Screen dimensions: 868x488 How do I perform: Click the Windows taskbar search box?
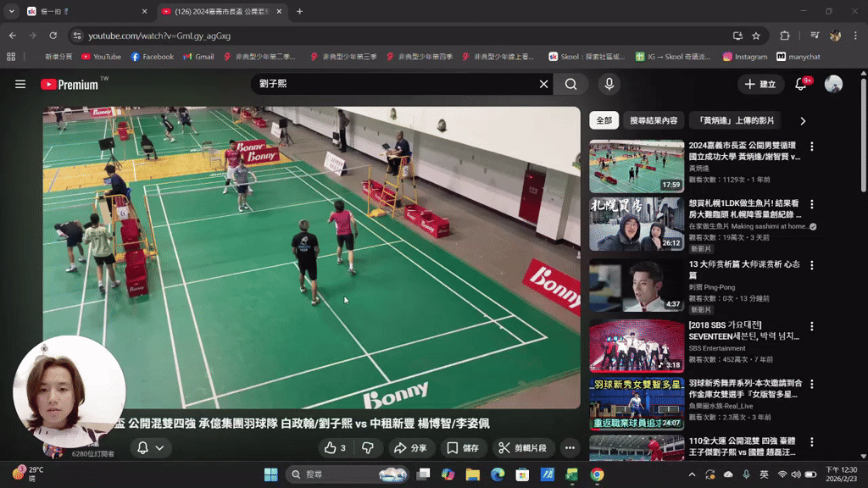347,474
